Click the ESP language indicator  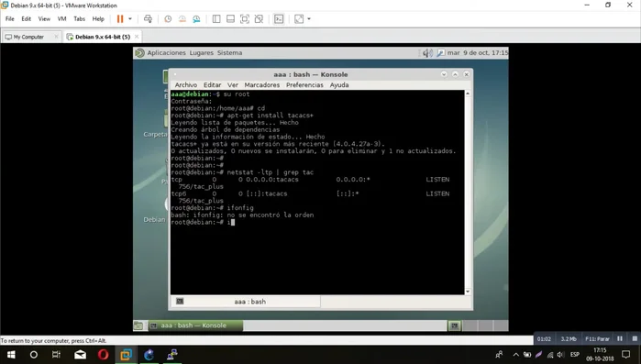[x=575, y=355]
